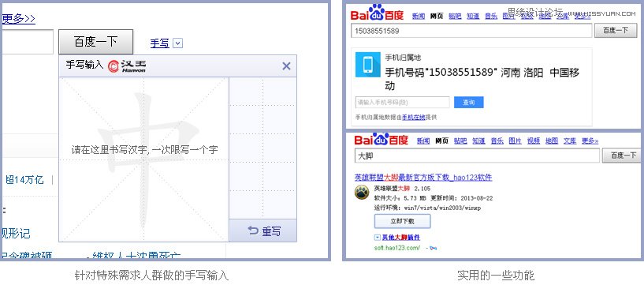Click the 手机归属地 heading

[x=403, y=58]
